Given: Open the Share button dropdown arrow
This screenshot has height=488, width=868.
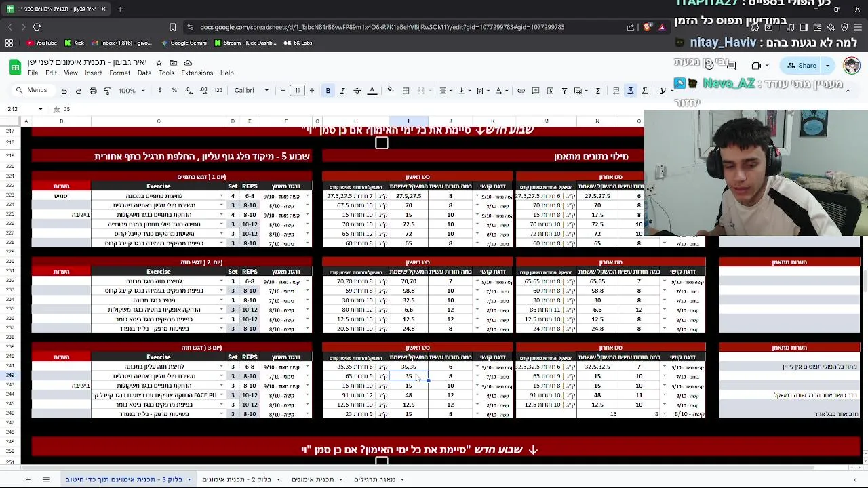Looking at the screenshot, I should click(827, 66).
